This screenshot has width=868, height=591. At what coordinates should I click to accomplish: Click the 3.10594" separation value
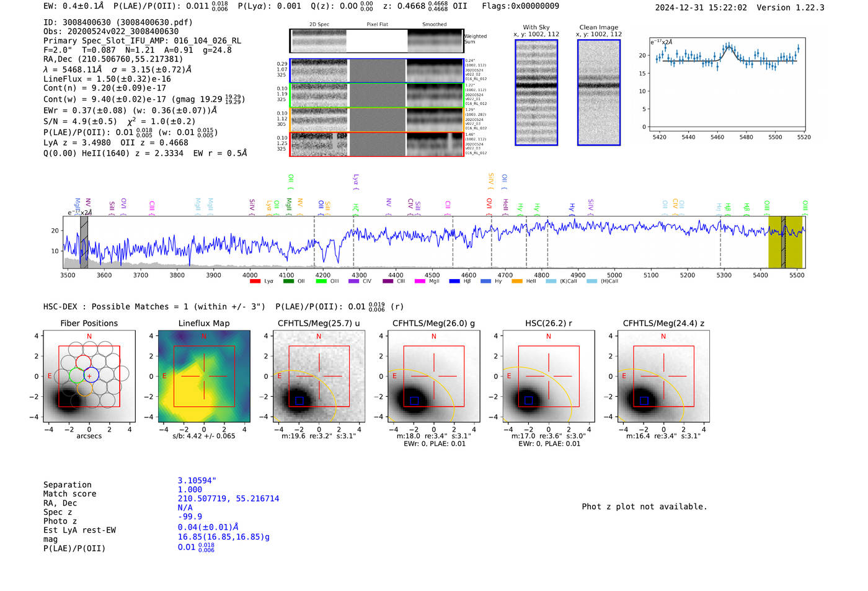click(197, 481)
